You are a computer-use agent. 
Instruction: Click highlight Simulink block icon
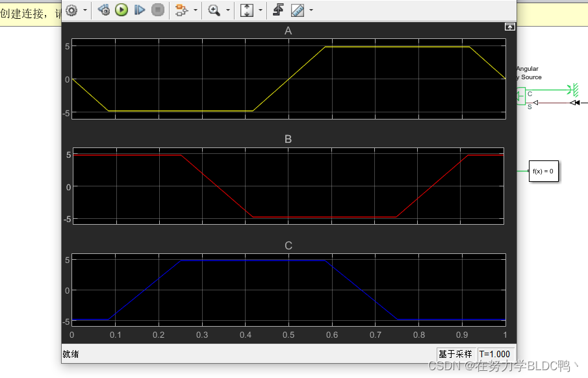click(181, 10)
